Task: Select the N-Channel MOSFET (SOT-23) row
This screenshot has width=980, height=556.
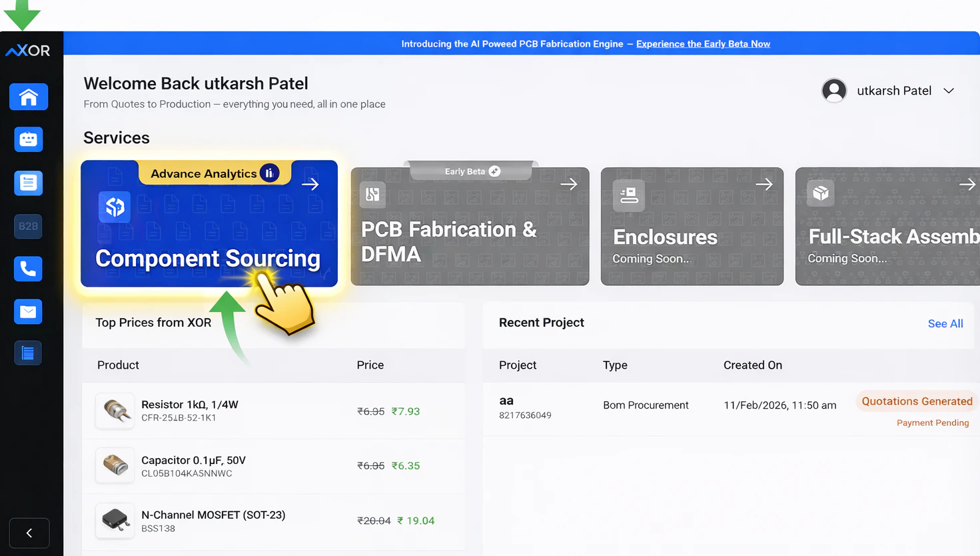Action: pos(273,521)
